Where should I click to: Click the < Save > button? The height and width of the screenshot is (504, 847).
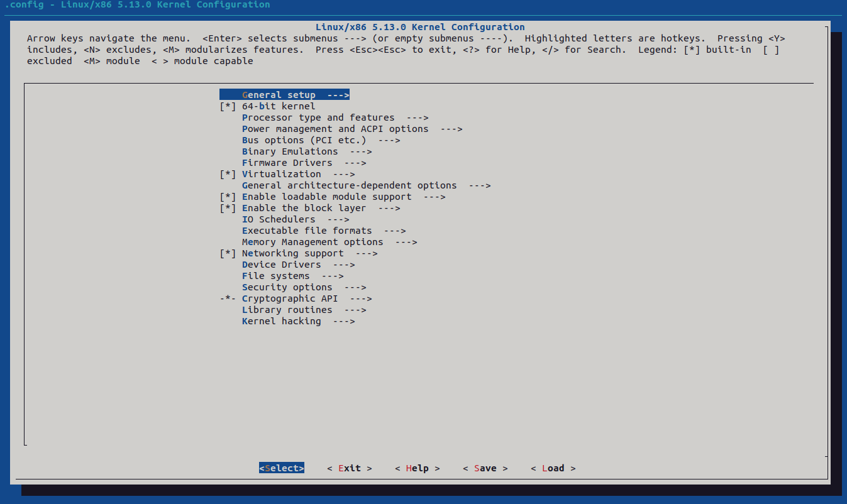[x=485, y=468]
